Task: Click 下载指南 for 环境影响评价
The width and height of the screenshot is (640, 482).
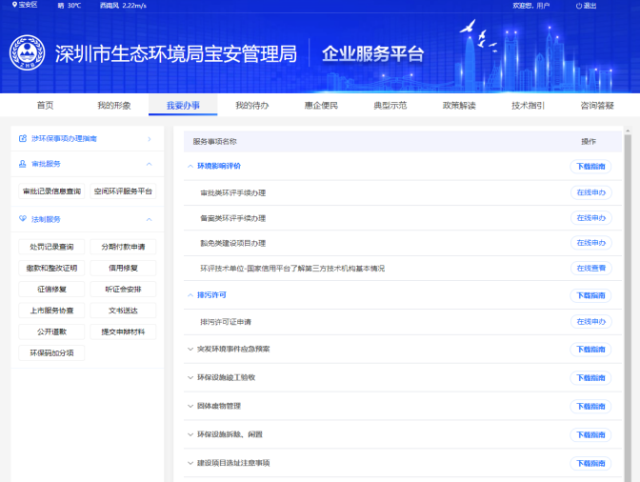Action: (590, 166)
